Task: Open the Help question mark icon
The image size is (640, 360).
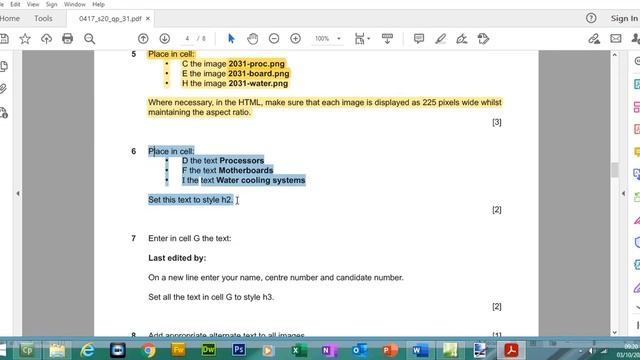Action: (591, 18)
